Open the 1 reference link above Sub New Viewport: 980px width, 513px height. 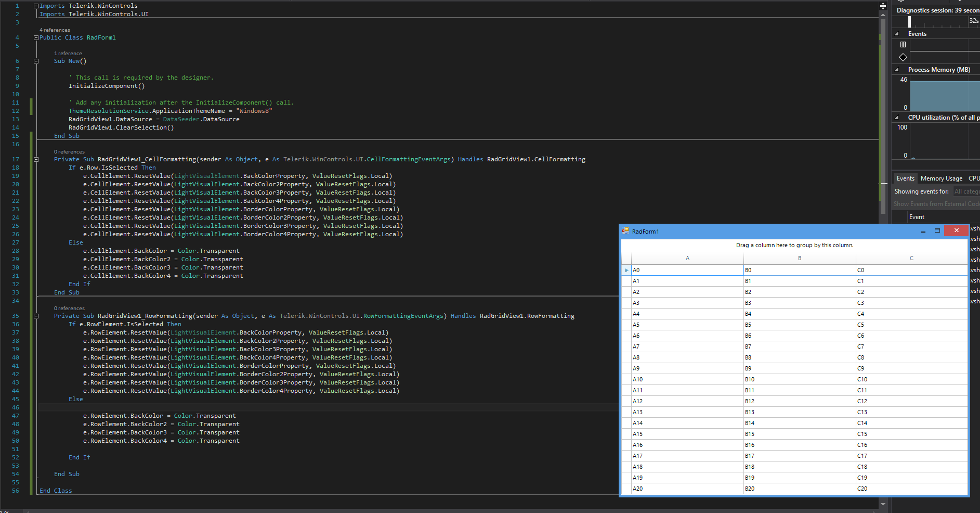(x=68, y=54)
